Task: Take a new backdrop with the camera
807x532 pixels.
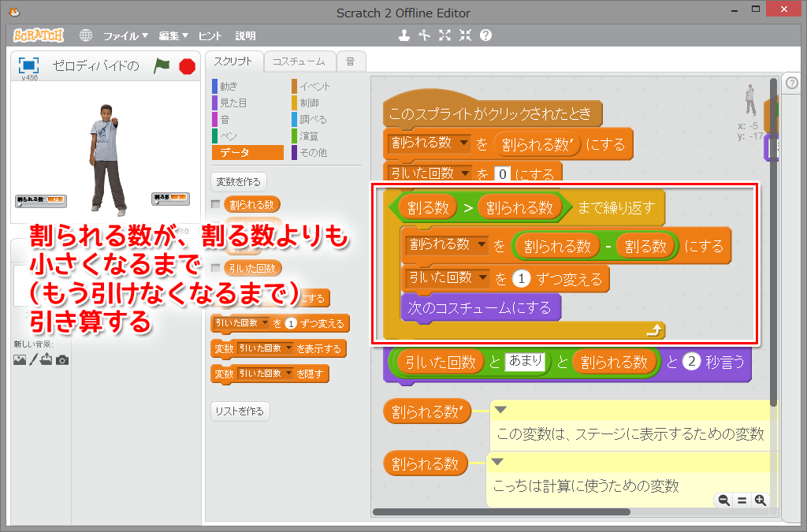Action: pyautogui.click(x=62, y=359)
